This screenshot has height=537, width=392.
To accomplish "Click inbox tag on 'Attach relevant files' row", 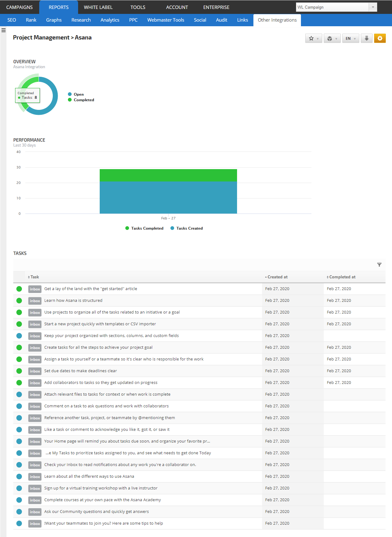I will pyautogui.click(x=35, y=394).
